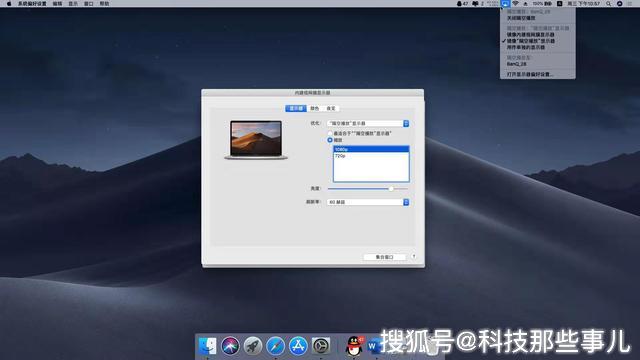Open Finder from the Dock
Image resolution: width=640 pixels, height=360 pixels.
tap(207, 346)
